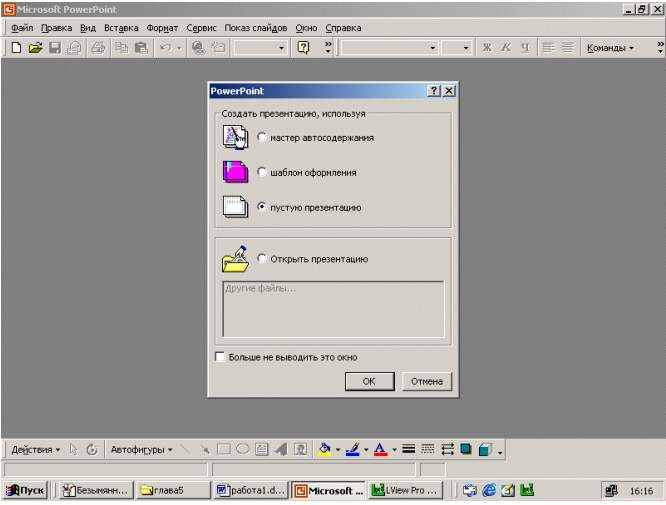Open the Действия dropdown menu
The image size is (666, 505).
tap(36, 449)
